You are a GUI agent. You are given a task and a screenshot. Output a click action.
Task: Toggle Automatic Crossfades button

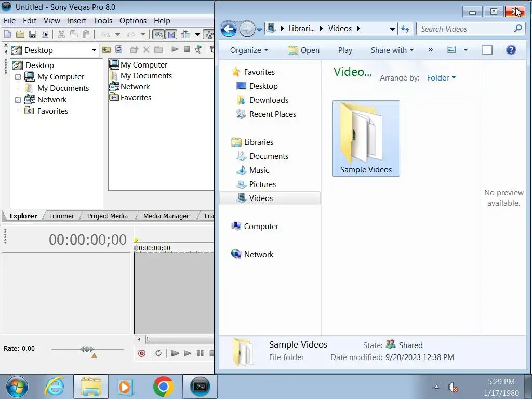point(171,34)
